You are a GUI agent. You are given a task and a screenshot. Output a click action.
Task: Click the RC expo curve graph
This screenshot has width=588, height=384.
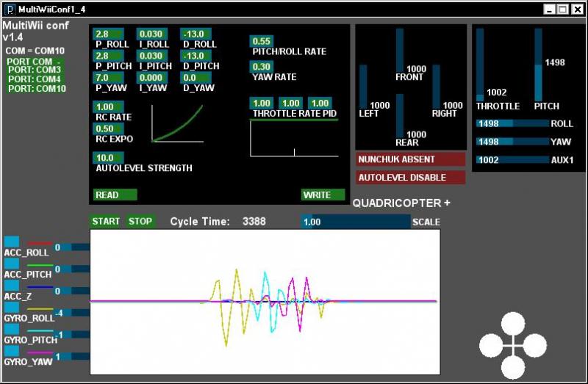[x=177, y=123]
